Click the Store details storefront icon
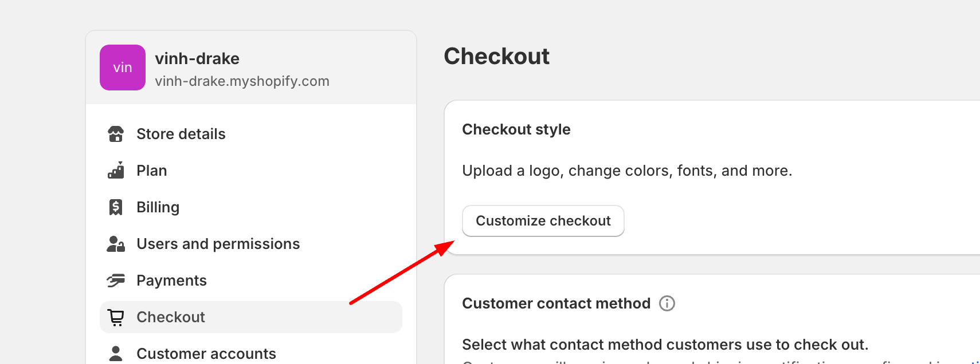Viewport: 980px width, 364px height. [116, 134]
